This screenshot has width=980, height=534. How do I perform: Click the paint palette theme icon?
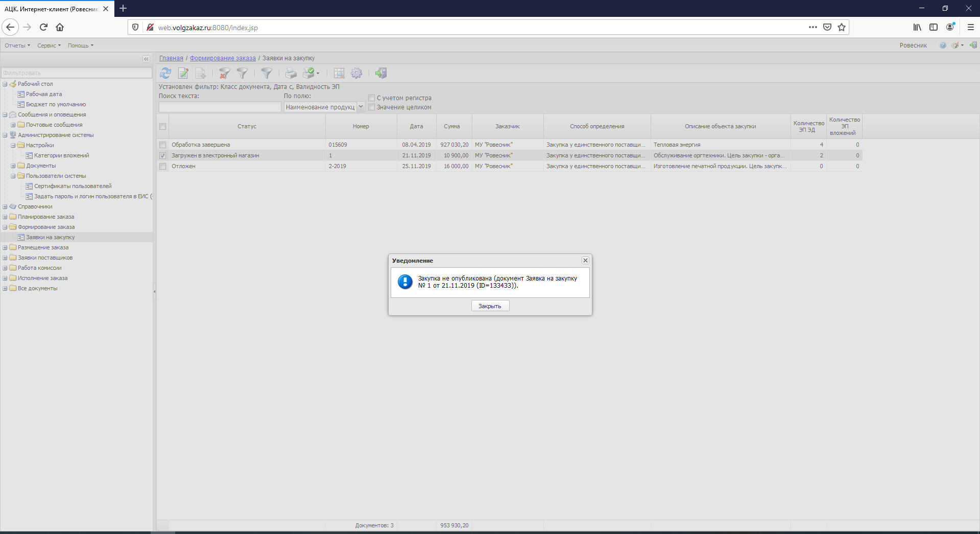(955, 45)
